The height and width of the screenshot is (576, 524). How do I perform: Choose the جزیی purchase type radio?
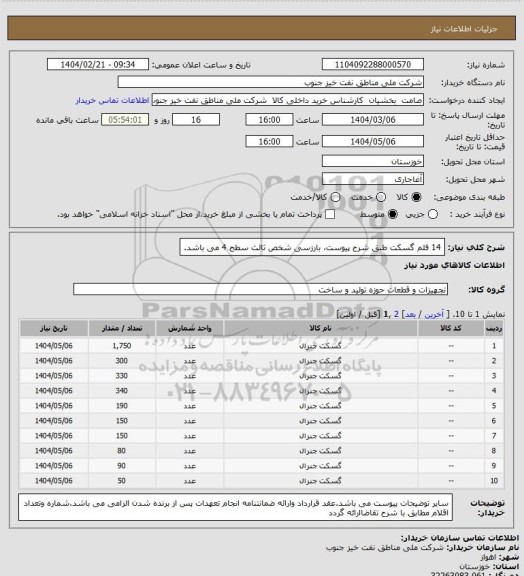[x=433, y=214]
